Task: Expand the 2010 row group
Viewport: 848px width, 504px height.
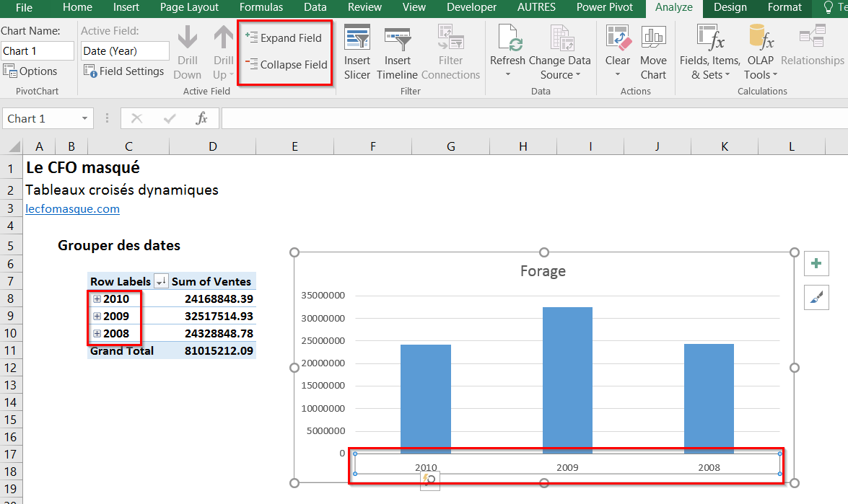Action: (x=97, y=299)
